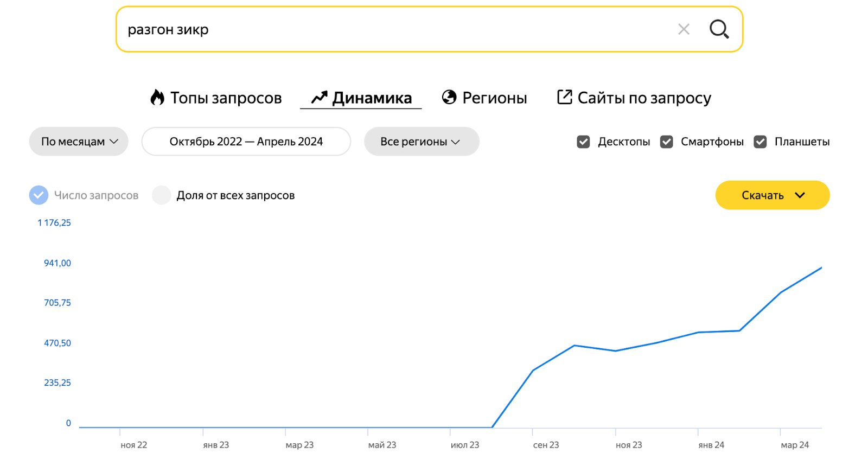This screenshot has width=868, height=472.
Task: Toggle the Смартфоны checkbox
Action: pyautogui.click(x=666, y=142)
